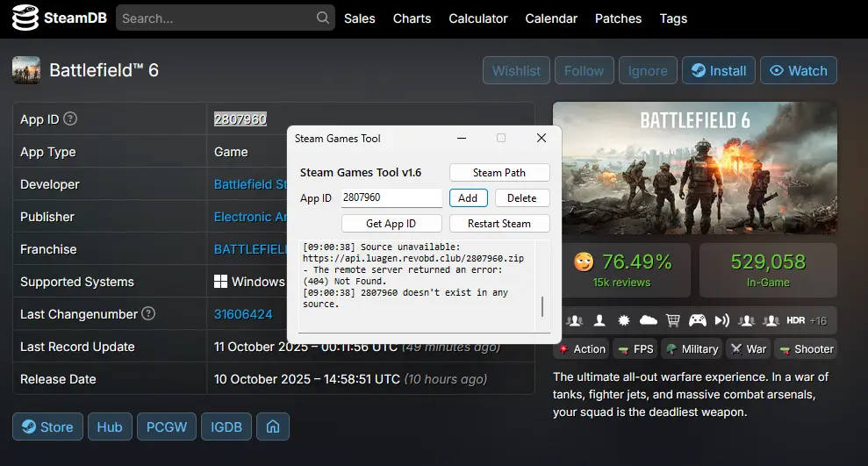Click the Restart Steam button

tap(499, 224)
